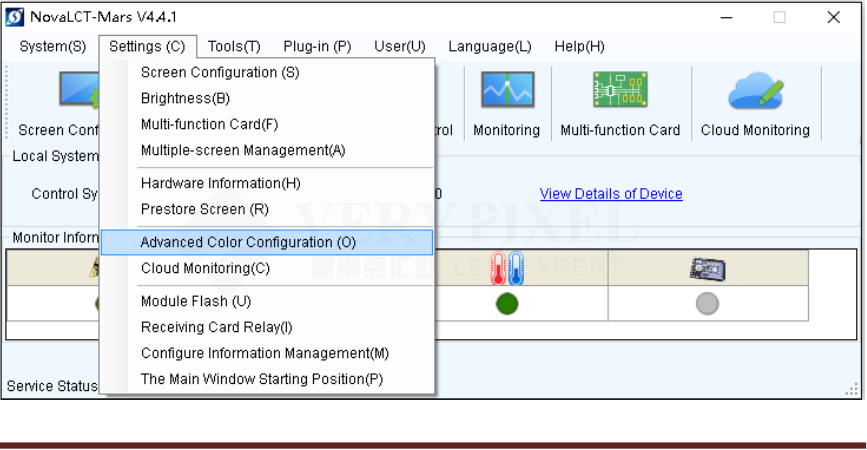Click the Multi-function Card toolbar label
This screenshot has height=450, width=867.
pyautogui.click(x=620, y=130)
